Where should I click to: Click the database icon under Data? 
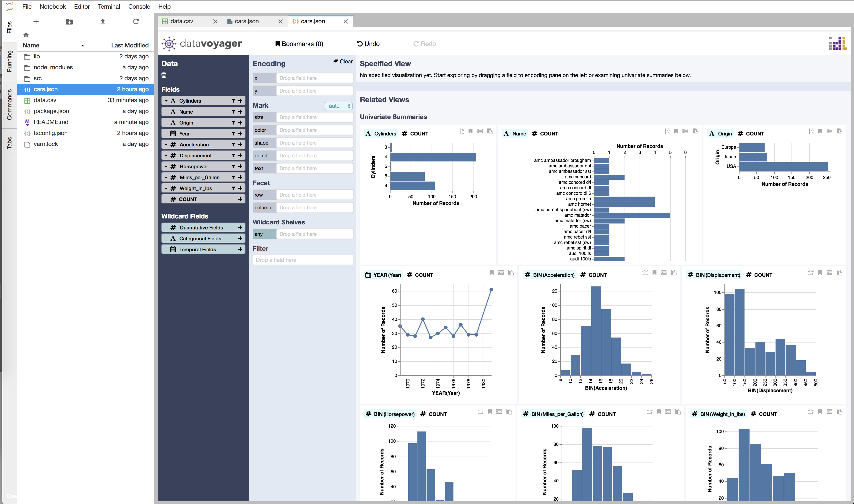tap(164, 75)
